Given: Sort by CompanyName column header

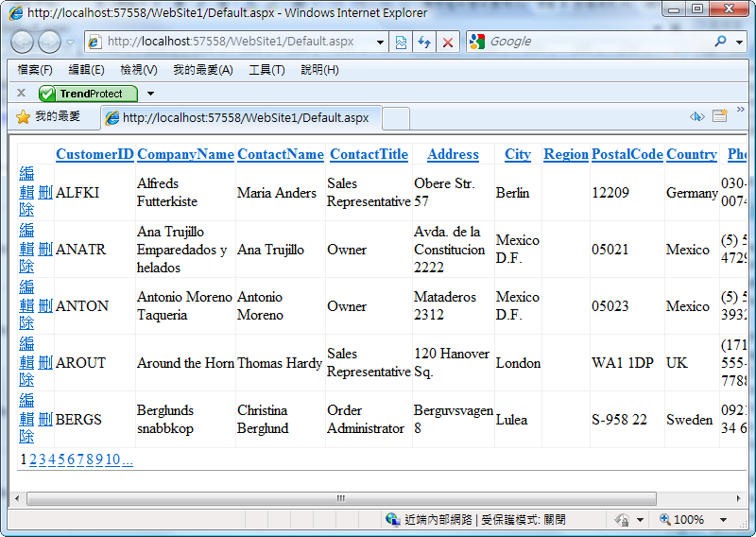Looking at the screenshot, I should (185, 154).
